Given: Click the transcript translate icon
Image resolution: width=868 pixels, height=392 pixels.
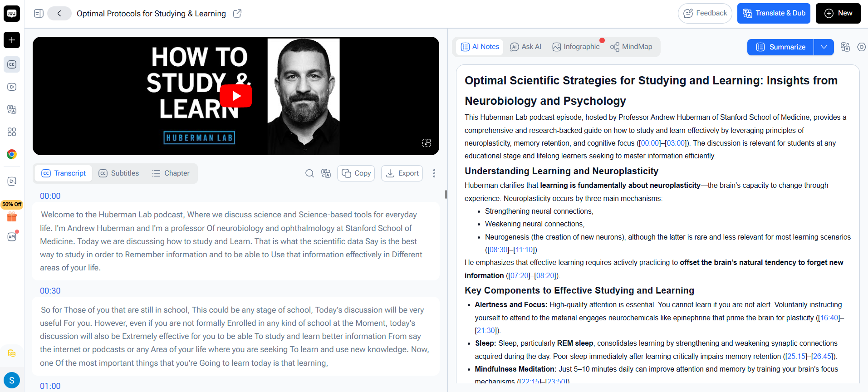Looking at the screenshot, I should (326, 173).
